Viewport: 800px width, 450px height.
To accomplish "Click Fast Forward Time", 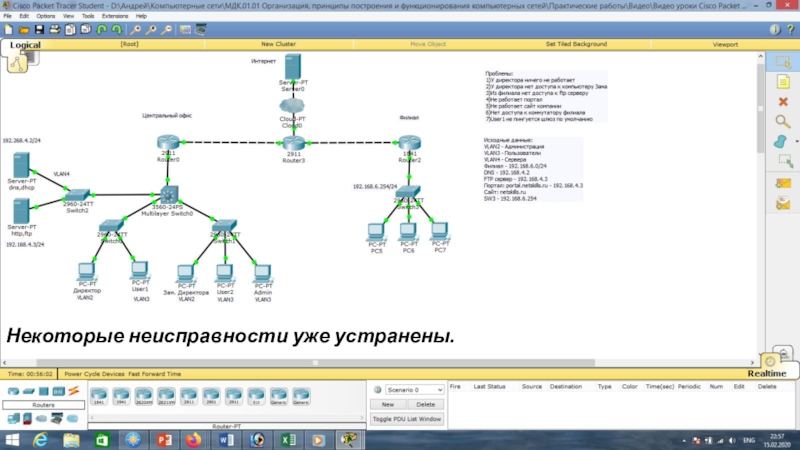I will (155, 374).
